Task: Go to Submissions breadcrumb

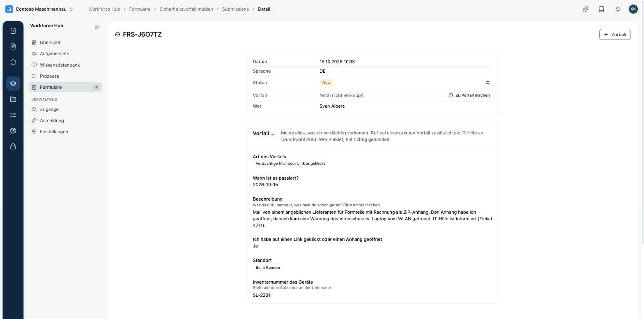Action: click(x=235, y=9)
